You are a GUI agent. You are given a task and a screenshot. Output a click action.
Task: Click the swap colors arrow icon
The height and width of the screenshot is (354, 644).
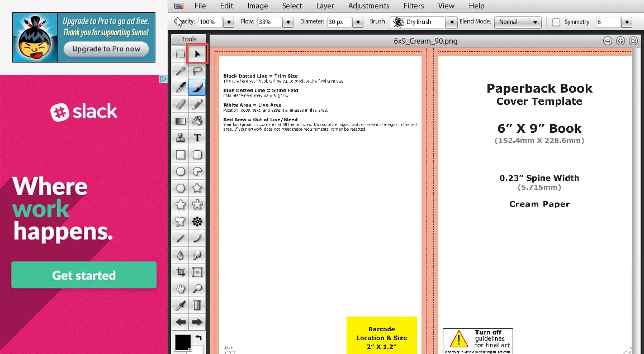coord(199,338)
